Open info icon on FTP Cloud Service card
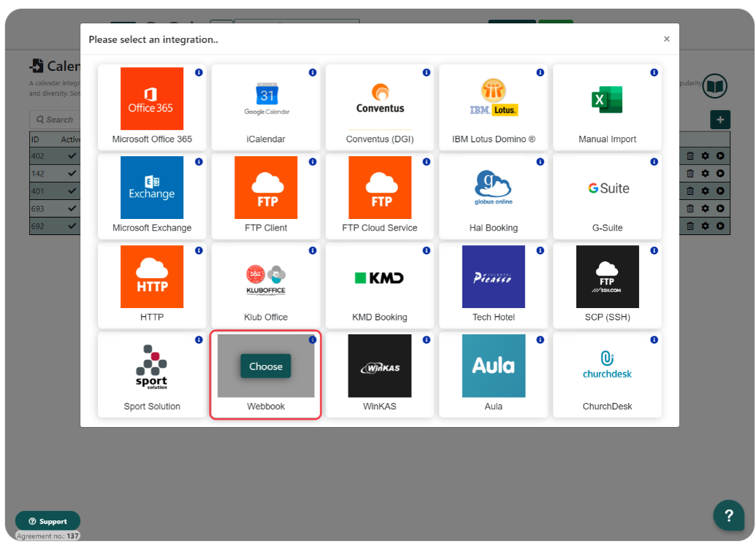This screenshot has width=756, height=546. point(427,161)
